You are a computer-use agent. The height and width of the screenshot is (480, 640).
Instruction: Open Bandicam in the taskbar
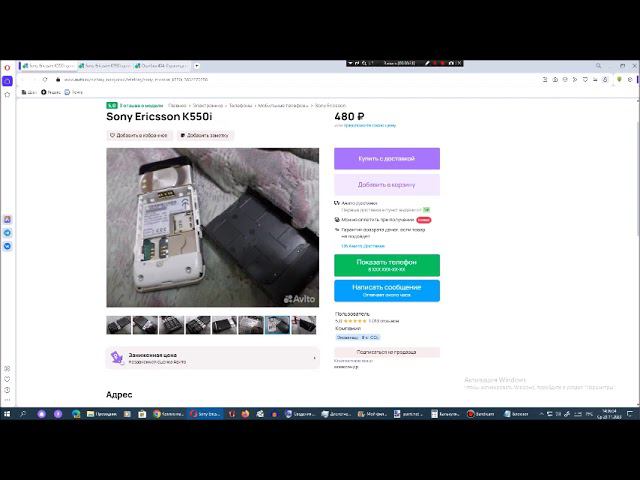tap(481, 414)
